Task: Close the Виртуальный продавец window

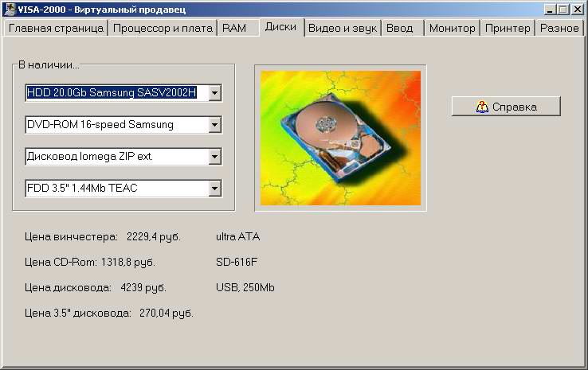Action: coord(578,9)
